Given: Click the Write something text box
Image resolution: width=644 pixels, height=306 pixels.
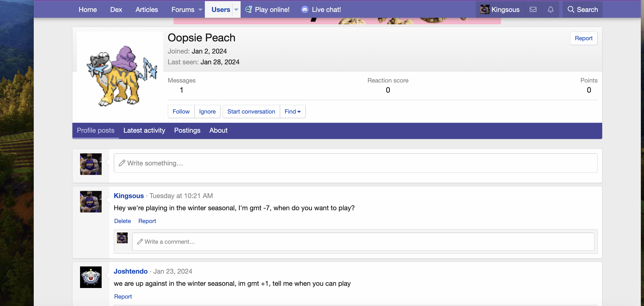Looking at the screenshot, I should click(355, 163).
